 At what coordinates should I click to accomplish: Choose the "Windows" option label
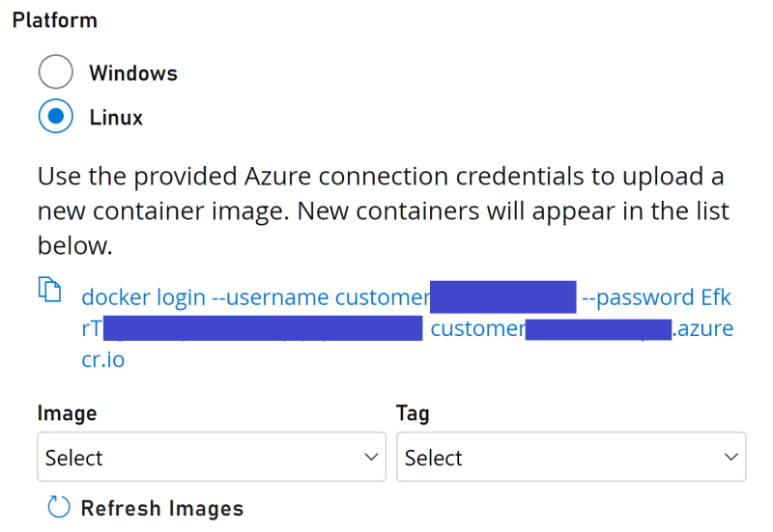click(x=133, y=73)
